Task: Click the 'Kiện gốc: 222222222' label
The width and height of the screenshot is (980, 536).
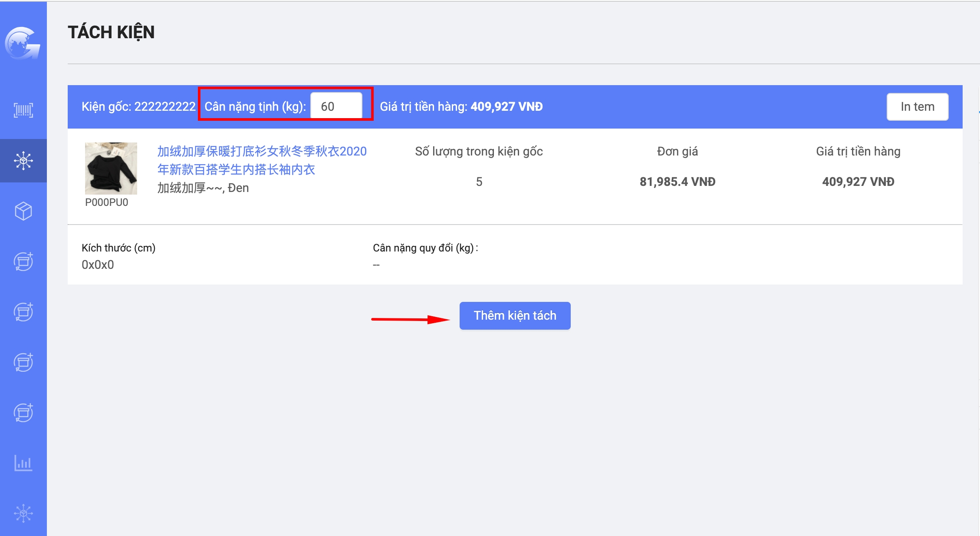Action: click(x=138, y=106)
